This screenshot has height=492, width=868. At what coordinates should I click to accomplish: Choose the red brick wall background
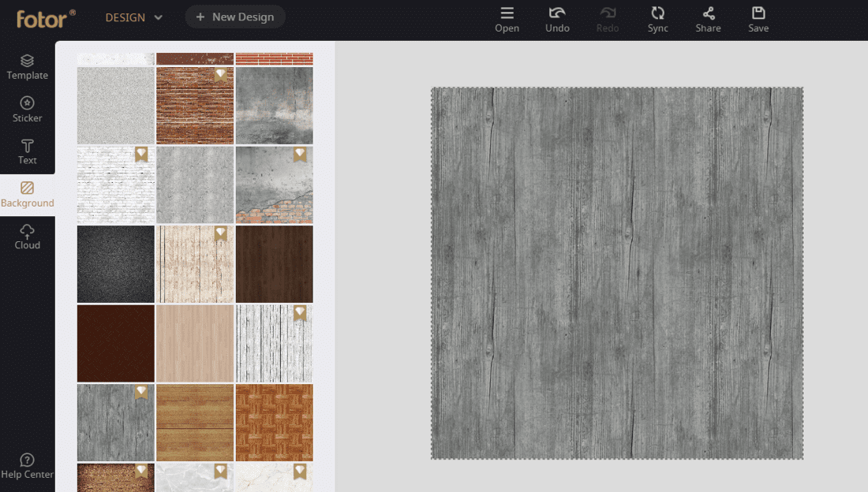pos(195,106)
